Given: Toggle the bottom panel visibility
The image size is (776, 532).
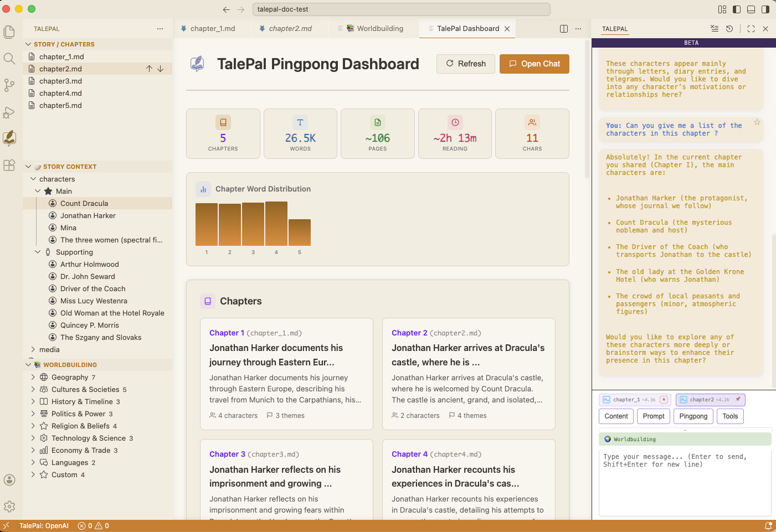Looking at the screenshot, I should (751, 9).
